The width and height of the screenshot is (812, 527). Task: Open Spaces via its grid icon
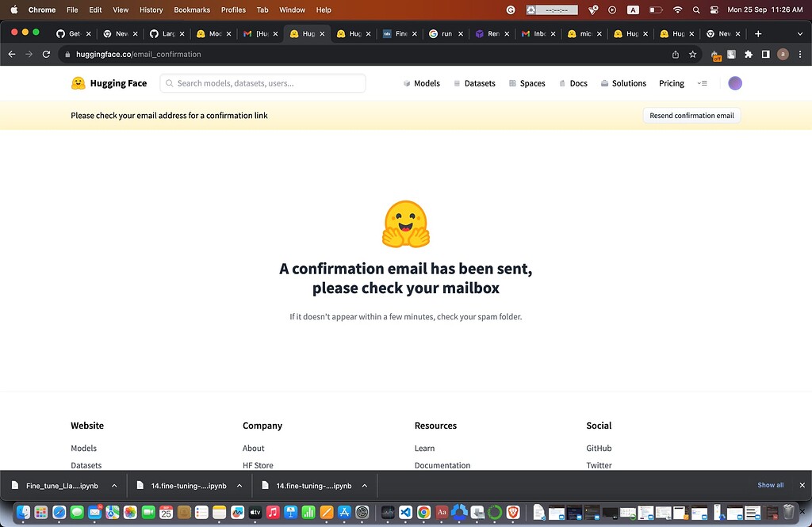click(x=511, y=82)
